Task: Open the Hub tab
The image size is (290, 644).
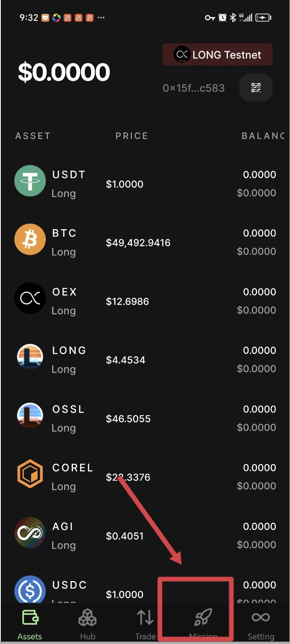Action: pos(88,624)
